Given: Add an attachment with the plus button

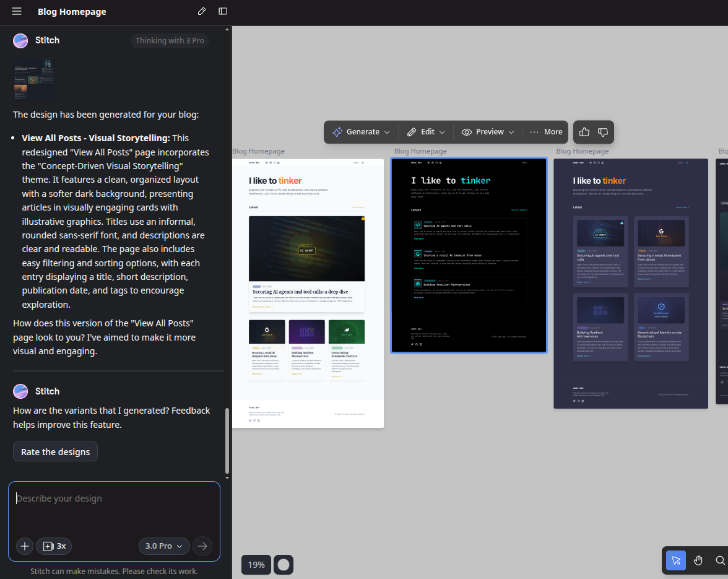Looking at the screenshot, I should [x=25, y=546].
